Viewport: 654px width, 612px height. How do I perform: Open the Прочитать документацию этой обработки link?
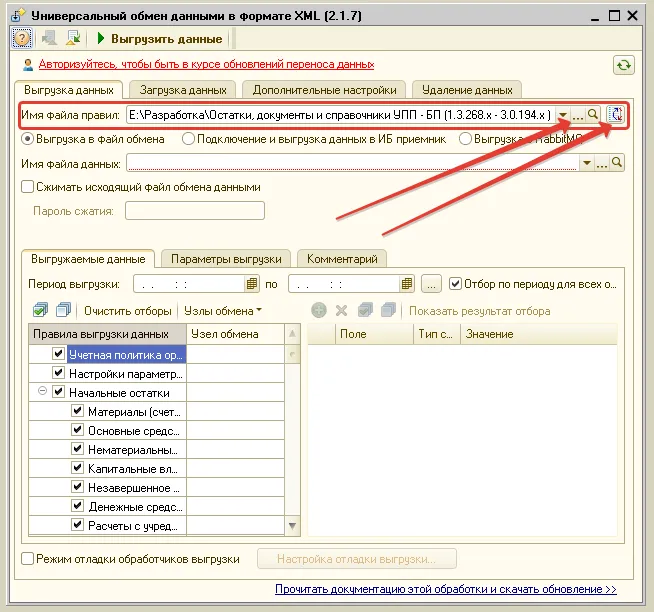(x=445, y=590)
